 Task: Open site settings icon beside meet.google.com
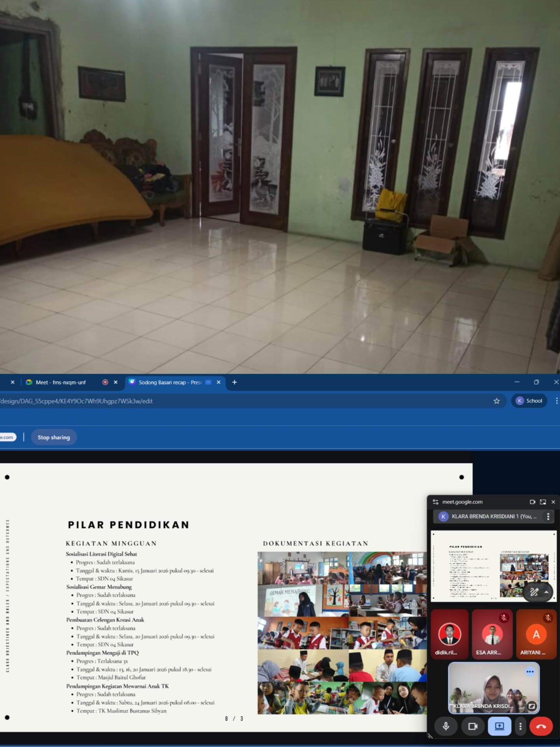coord(436,502)
